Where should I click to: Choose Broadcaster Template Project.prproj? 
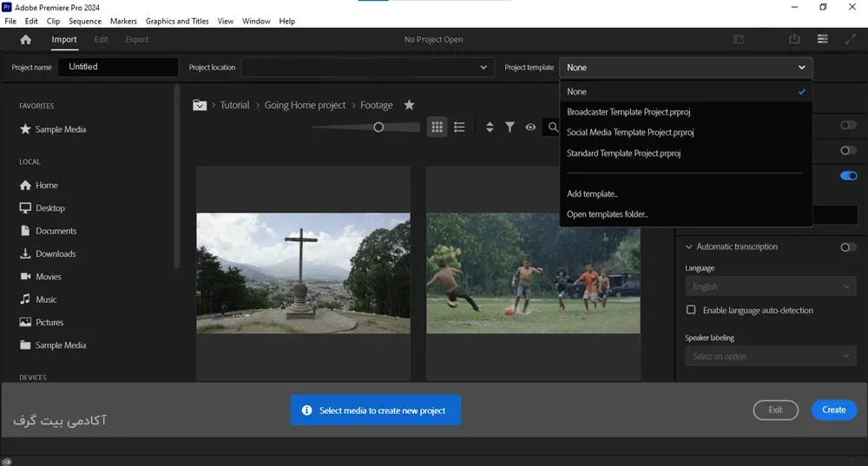click(x=686, y=112)
